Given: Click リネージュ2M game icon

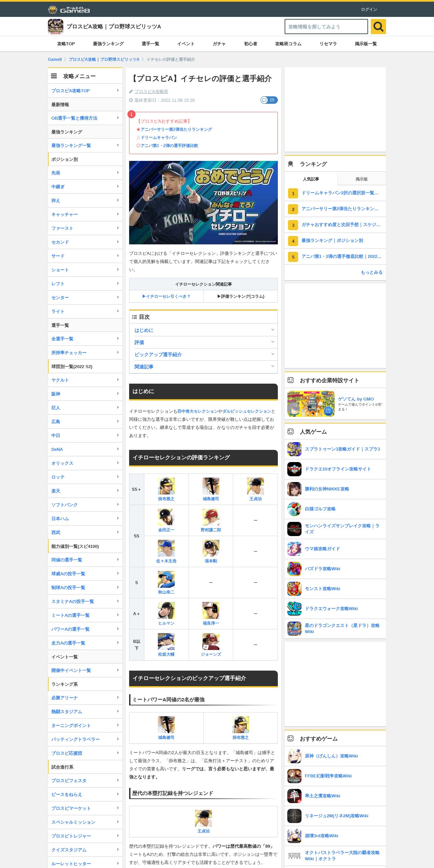Looking at the screenshot, I should (x=294, y=816).
